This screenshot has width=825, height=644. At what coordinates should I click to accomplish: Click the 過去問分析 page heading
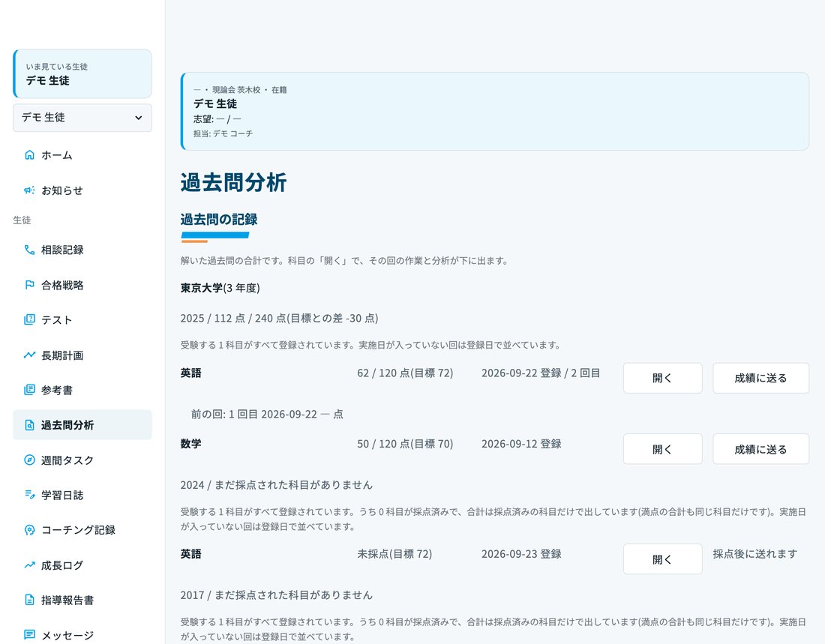(233, 183)
